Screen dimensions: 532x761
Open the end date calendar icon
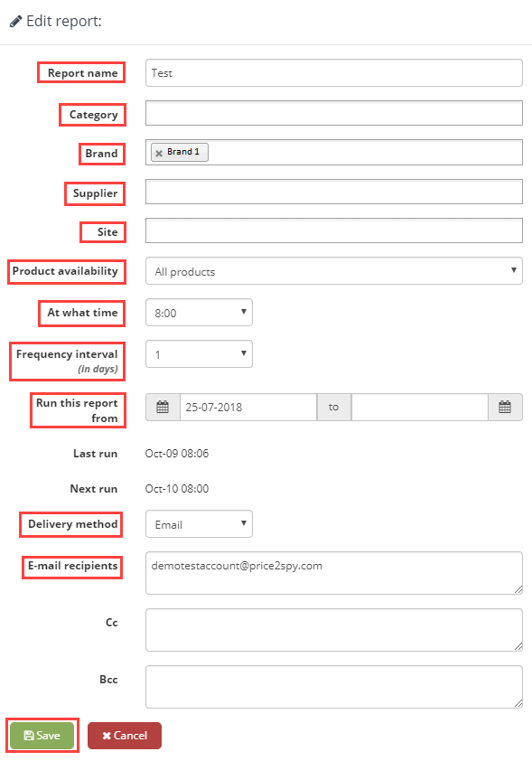(505, 407)
